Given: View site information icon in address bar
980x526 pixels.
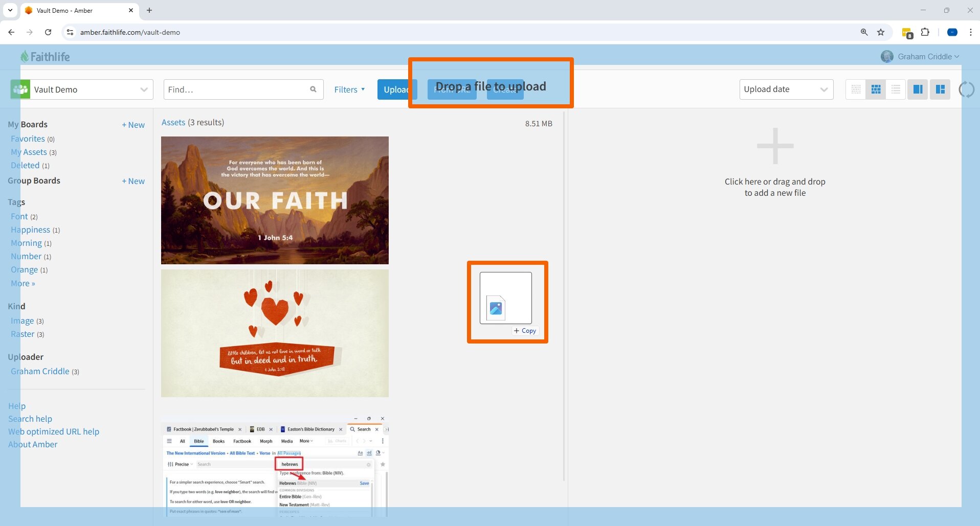Looking at the screenshot, I should pos(70,32).
